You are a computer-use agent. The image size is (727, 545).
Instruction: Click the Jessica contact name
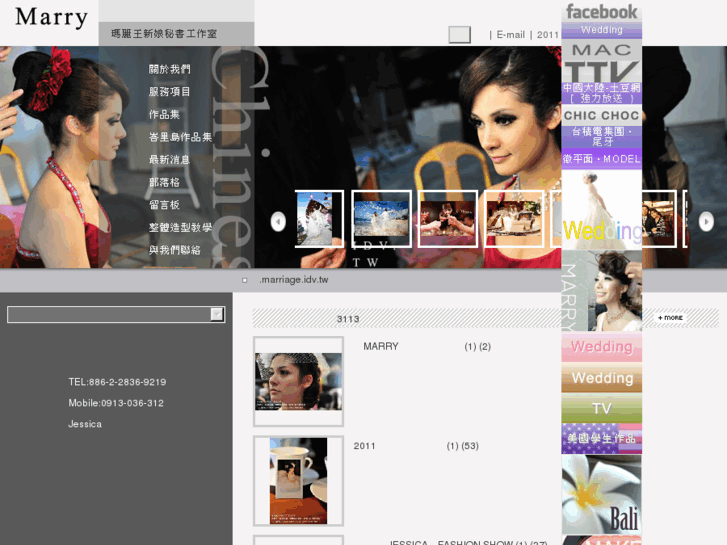point(85,424)
